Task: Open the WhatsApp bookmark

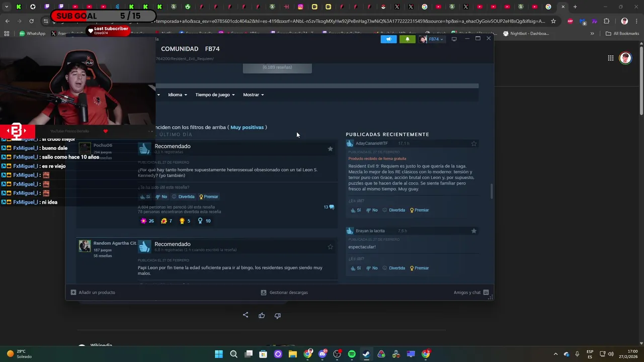Action: click(32, 34)
